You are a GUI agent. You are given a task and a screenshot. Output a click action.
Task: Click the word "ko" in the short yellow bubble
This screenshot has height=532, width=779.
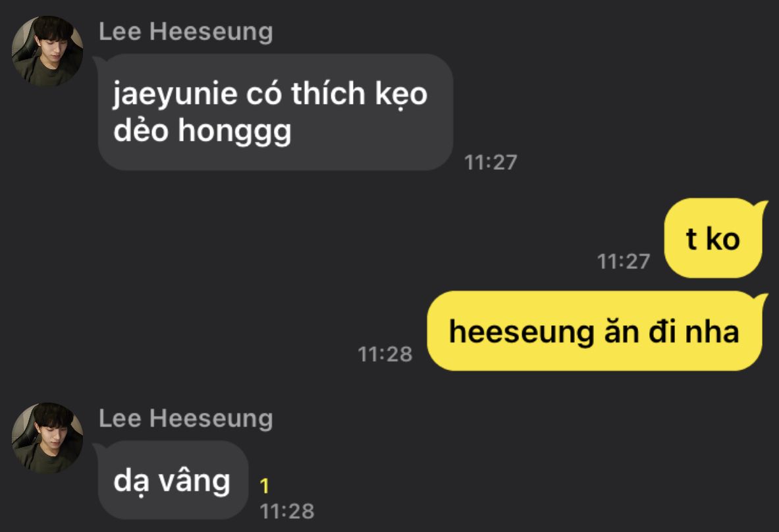(723, 239)
